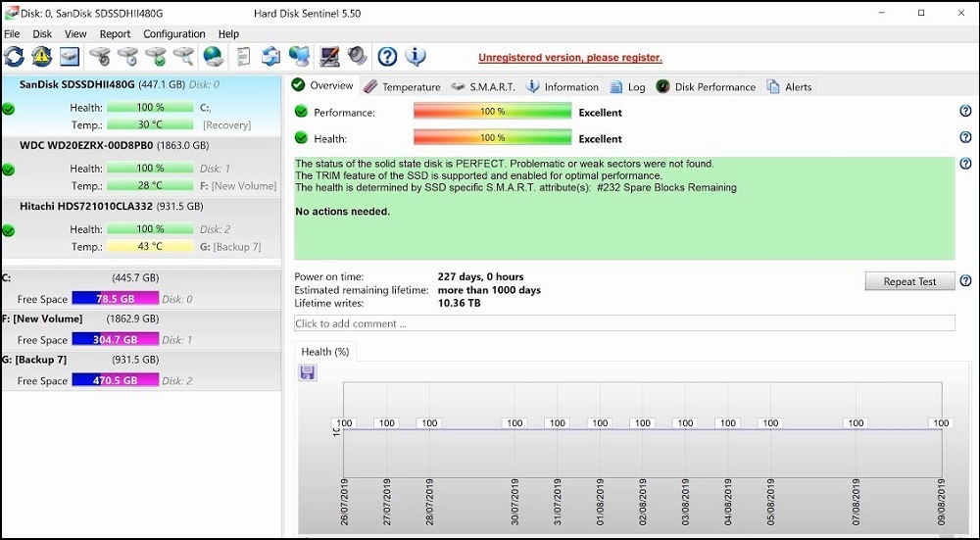Switch to the S.M.A.R.T. tab
Image resolution: width=980 pixels, height=540 pixels.
(x=484, y=87)
